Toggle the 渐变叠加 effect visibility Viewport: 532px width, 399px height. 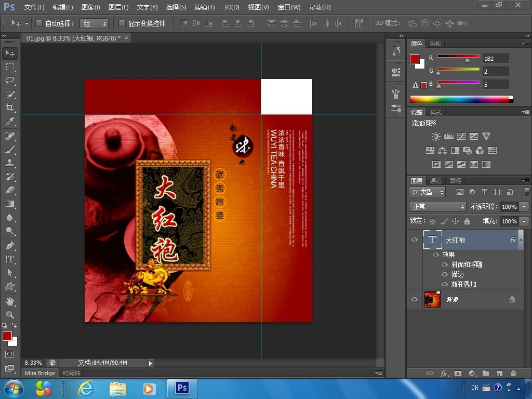click(445, 284)
